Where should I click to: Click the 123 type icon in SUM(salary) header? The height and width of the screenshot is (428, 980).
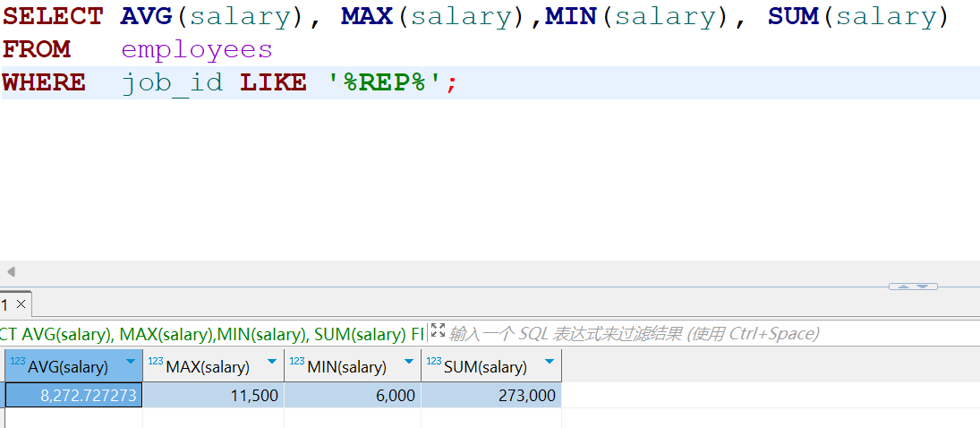click(x=434, y=362)
